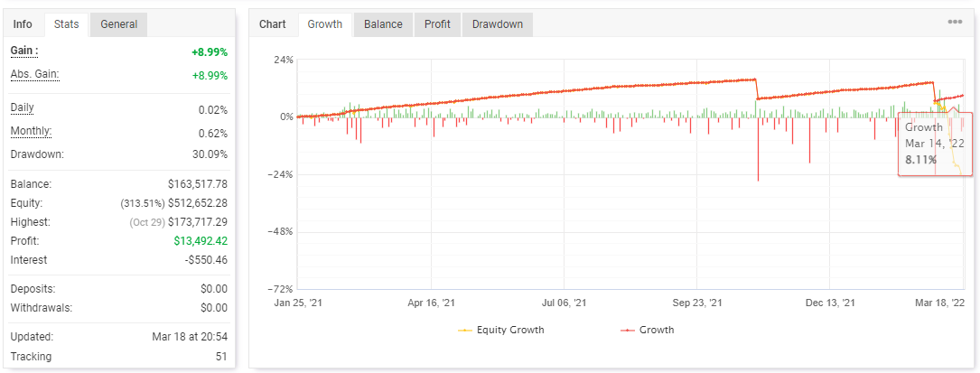
Task: Click the Daily label
Action: point(23,107)
